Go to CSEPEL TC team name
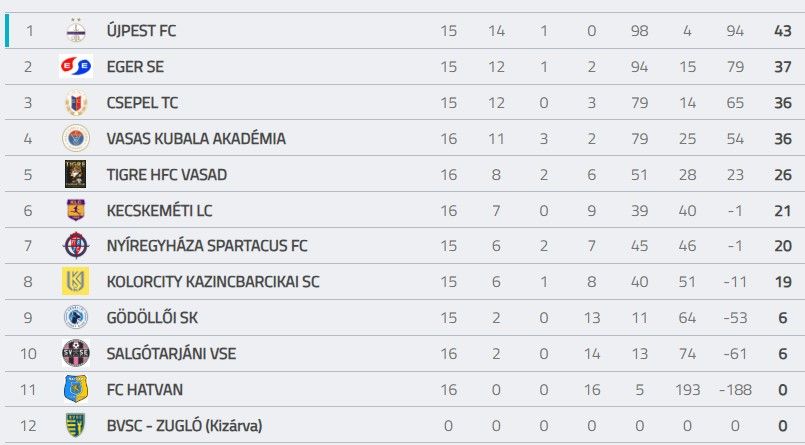 click(142, 103)
